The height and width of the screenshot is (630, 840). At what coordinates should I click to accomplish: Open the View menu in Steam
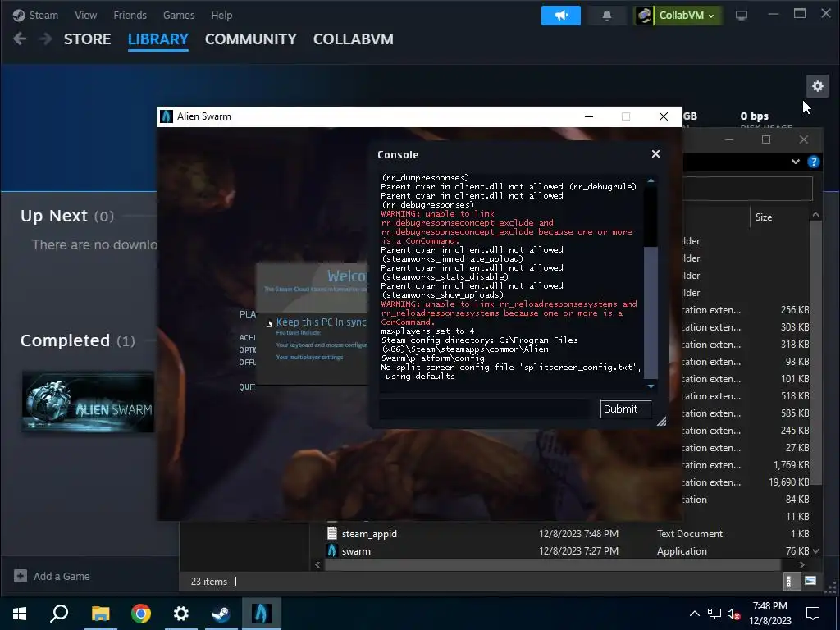tap(85, 15)
